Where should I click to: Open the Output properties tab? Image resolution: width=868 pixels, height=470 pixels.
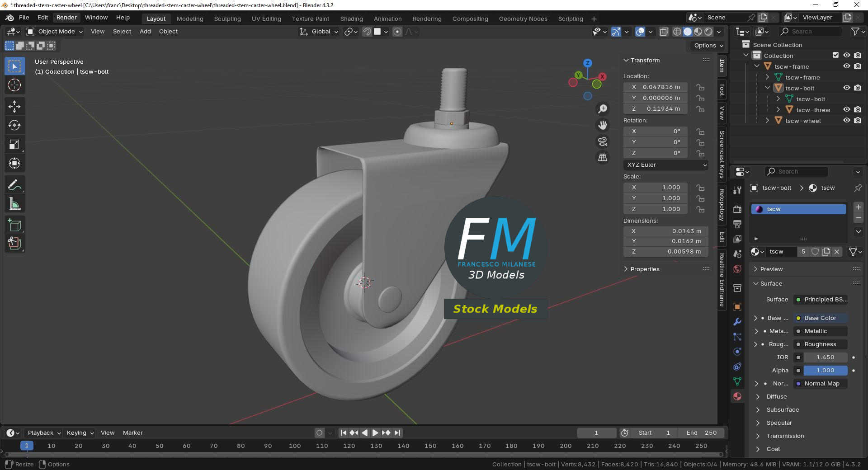pyautogui.click(x=737, y=224)
